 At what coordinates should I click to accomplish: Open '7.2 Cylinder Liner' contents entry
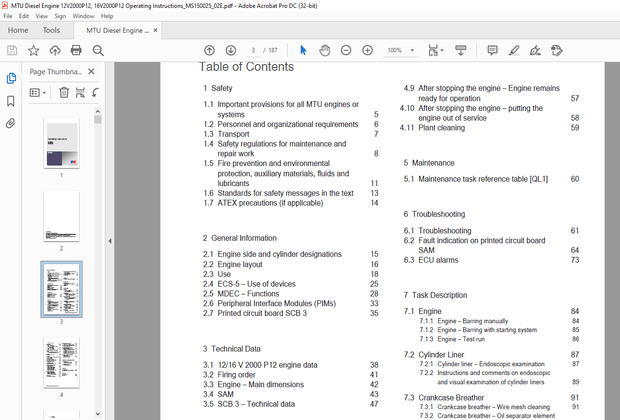491,355
